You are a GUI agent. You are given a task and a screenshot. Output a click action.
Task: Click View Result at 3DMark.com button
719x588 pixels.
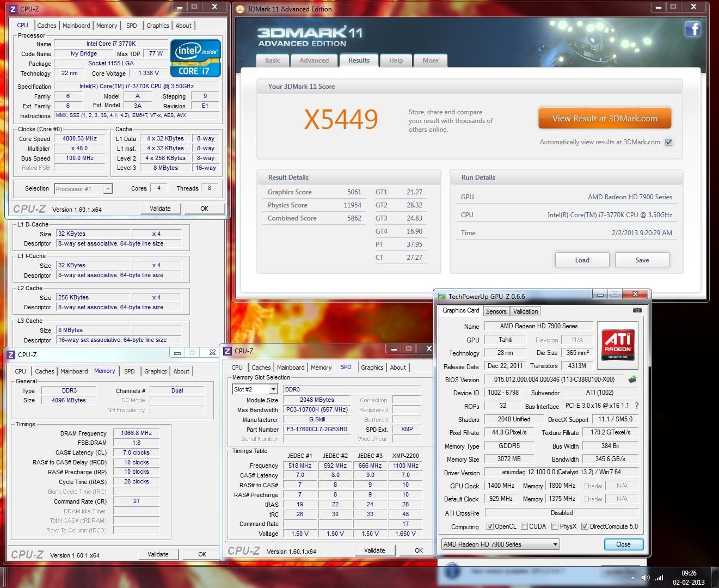(x=605, y=118)
